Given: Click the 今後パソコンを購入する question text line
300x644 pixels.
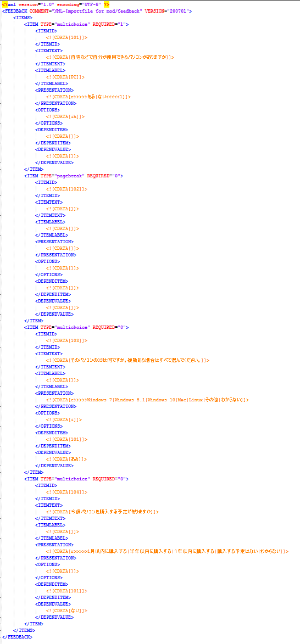Looking at the screenshot, I should point(102,512).
